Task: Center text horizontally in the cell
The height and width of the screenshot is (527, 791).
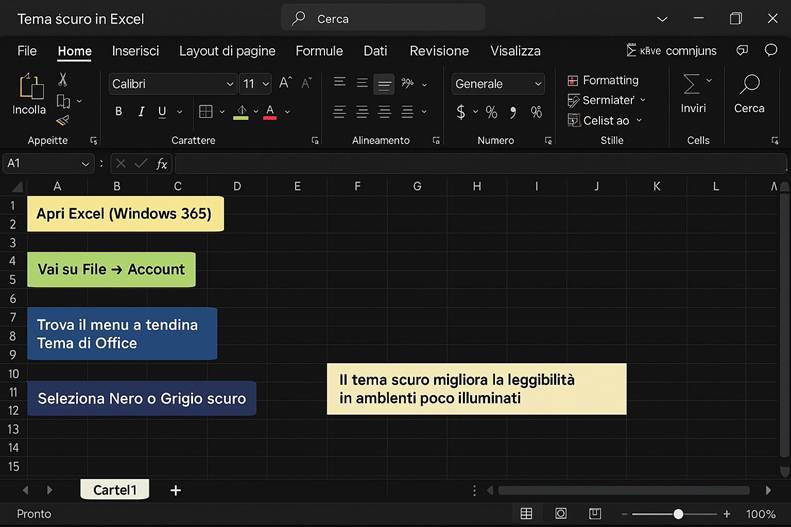Action: (x=362, y=111)
